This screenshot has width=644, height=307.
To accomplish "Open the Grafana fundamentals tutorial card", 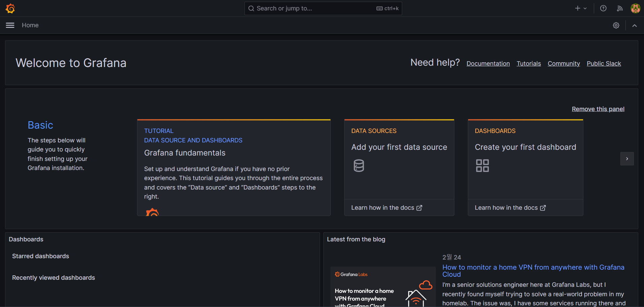I will pos(234,168).
